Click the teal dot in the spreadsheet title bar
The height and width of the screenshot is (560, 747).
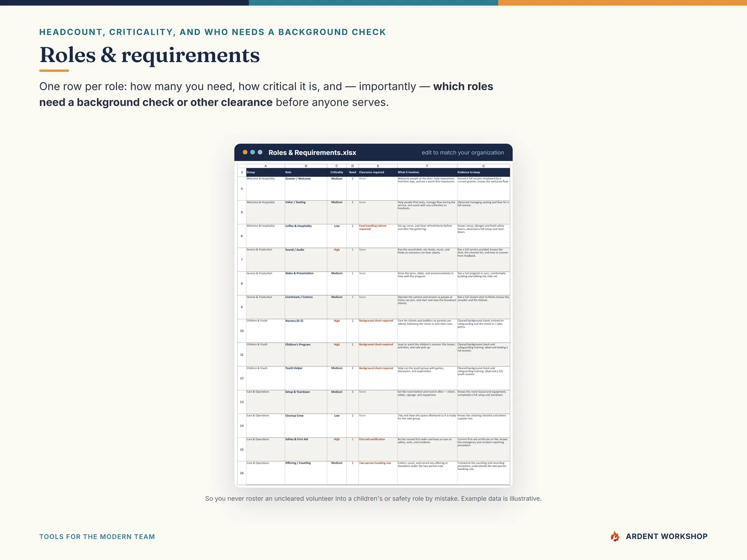coord(253,152)
